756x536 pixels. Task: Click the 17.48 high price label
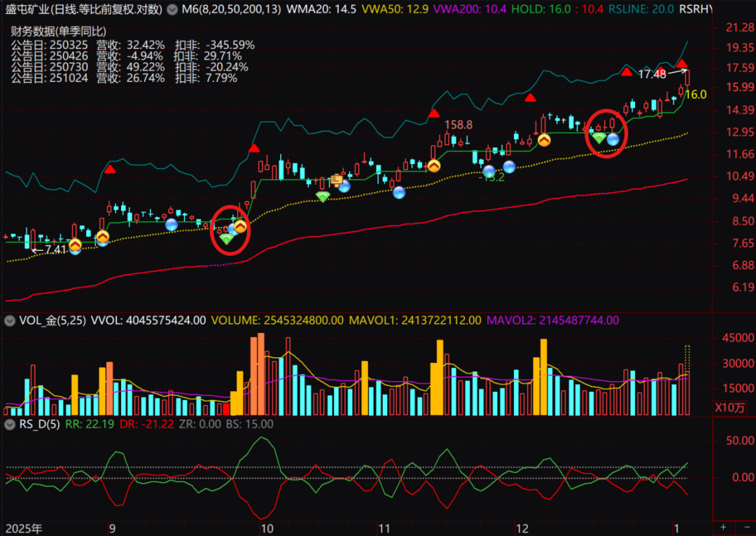[x=652, y=74]
